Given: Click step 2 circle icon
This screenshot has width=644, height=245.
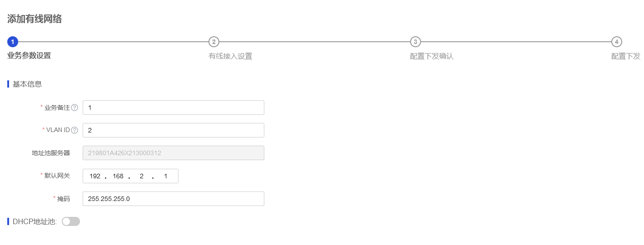Looking at the screenshot, I should (x=214, y=42).
